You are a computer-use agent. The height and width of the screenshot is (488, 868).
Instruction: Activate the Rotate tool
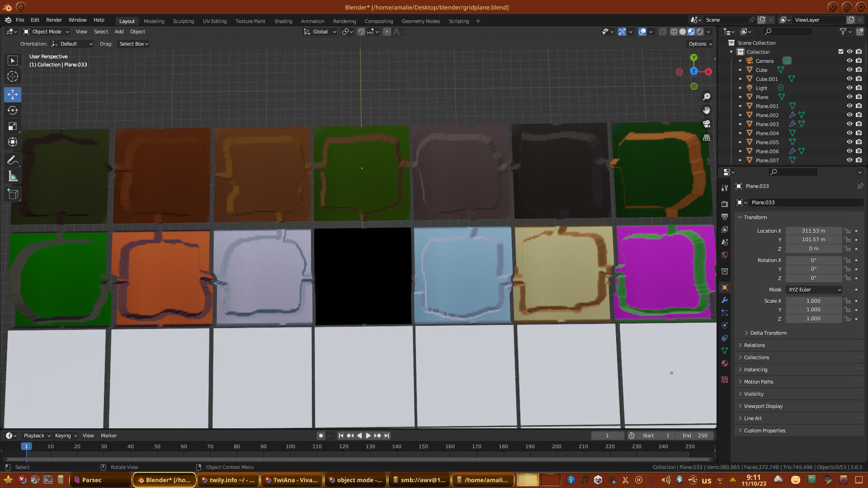click(x=13, y=110)
